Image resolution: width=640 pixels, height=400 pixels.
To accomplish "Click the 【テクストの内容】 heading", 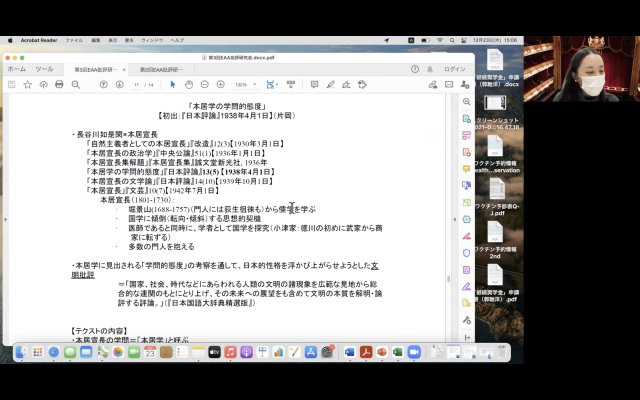I will (x=99, y=331).
